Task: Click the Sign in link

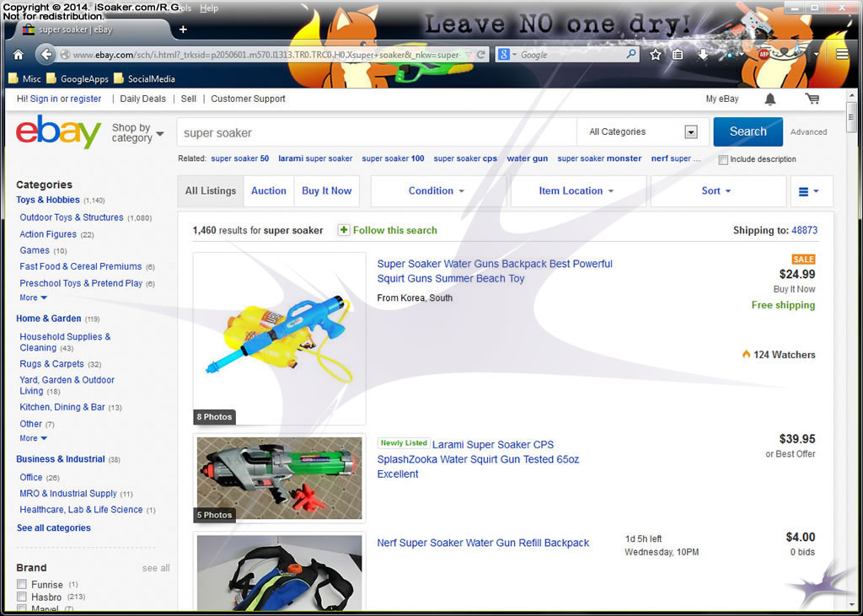Action: click(x=44, y=99)
